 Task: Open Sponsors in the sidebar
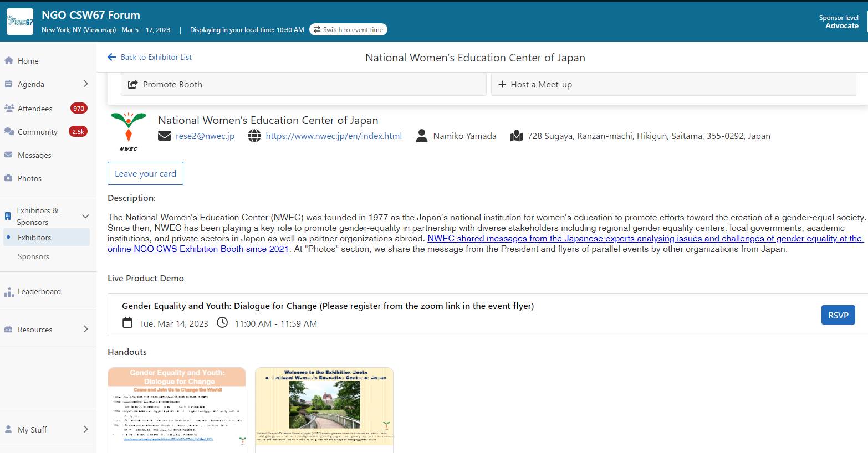(33, 256)
